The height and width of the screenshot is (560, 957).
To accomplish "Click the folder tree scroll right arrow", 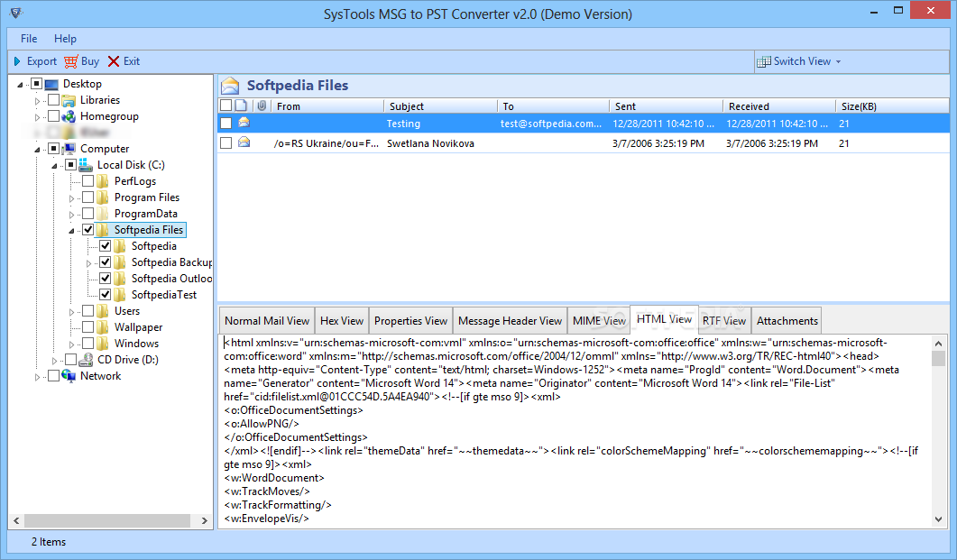I will click(205, 520).
